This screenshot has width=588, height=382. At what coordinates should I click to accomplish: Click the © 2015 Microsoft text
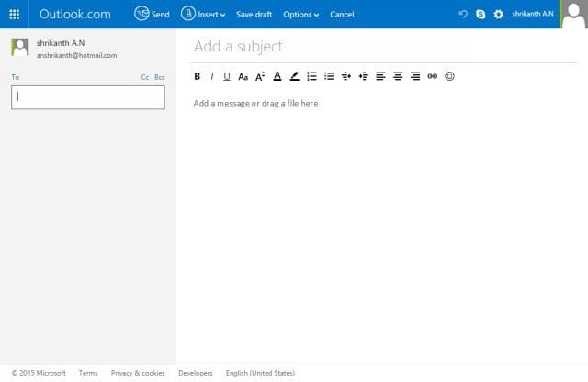pyautogui.click(x=39, y=373)
